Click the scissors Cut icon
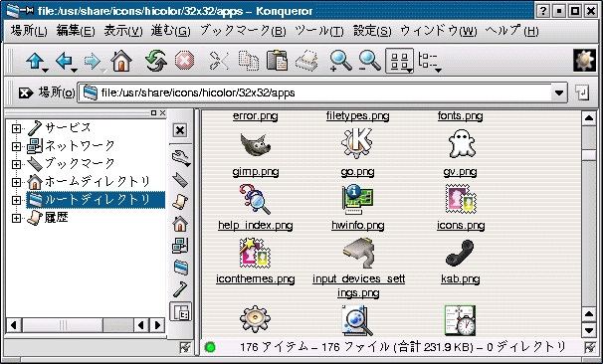 click(219, 61)
